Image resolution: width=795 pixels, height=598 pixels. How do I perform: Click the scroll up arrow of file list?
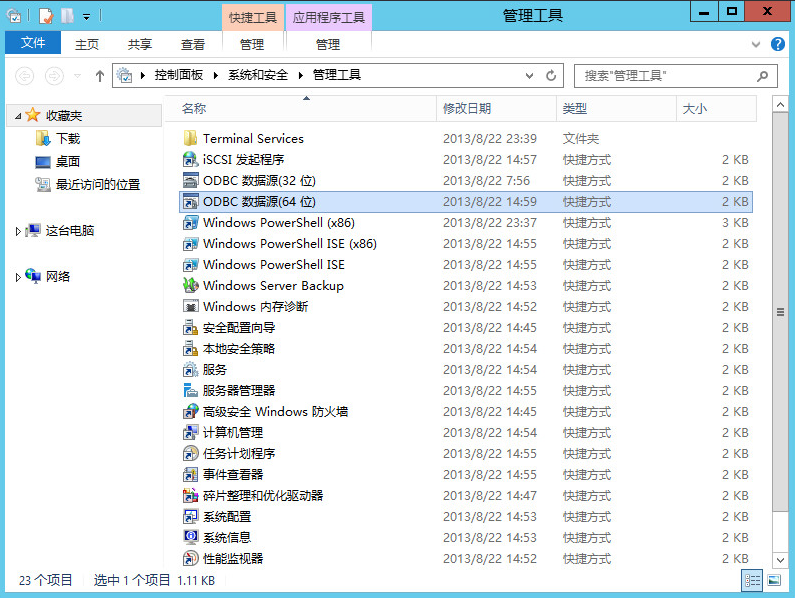780,105
